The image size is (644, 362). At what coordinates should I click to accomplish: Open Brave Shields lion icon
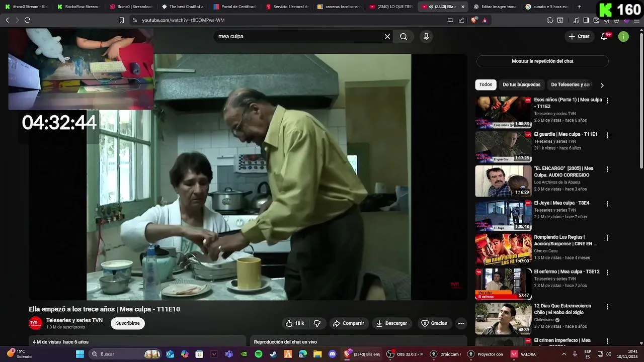point(474,20)
